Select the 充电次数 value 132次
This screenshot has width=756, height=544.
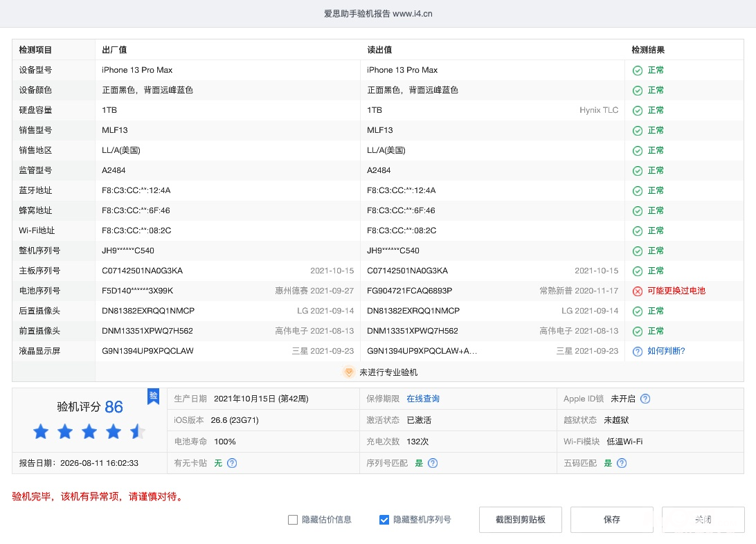coord(417,442)
